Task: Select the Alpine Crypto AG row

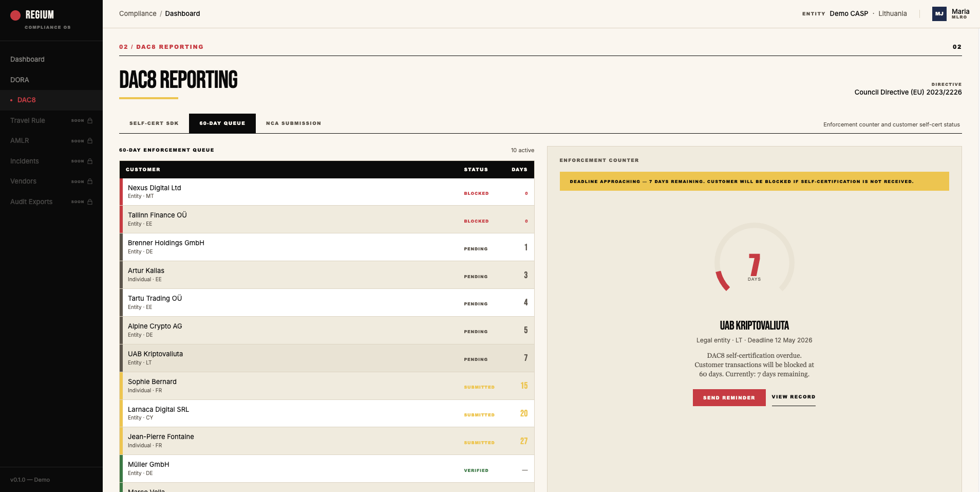Action: pyautogui.click(x=327, y=331)
